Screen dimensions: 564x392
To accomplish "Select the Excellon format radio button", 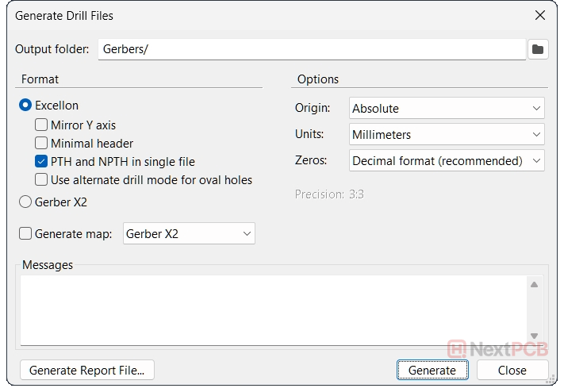I will point(26,106).
